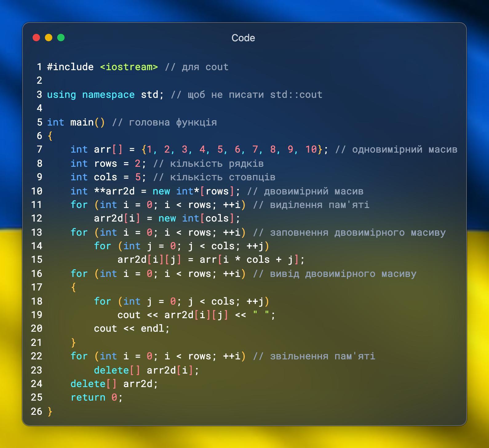Click the comment "// для cout"

click(197, 67)
